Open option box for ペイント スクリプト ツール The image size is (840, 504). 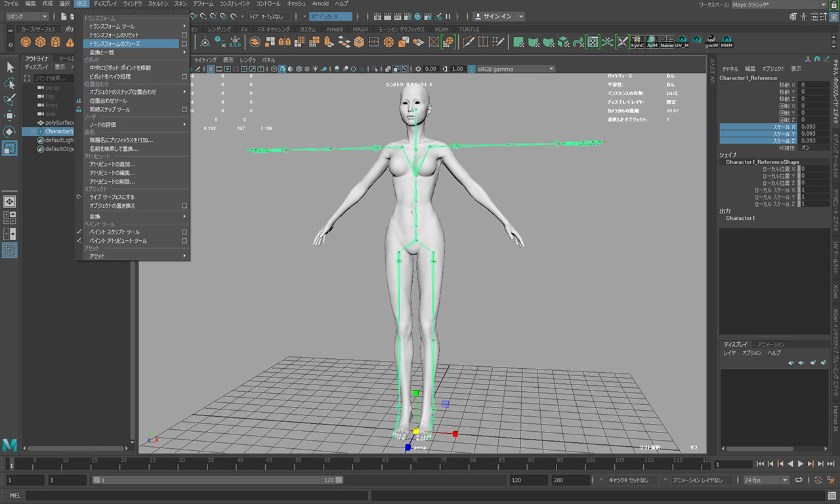click(x=184, y=232)
